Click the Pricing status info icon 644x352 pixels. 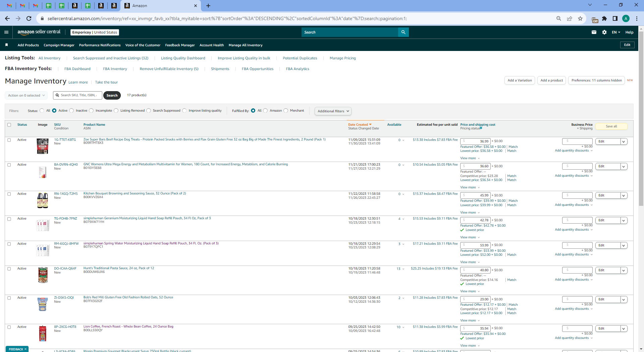(481, 128)
